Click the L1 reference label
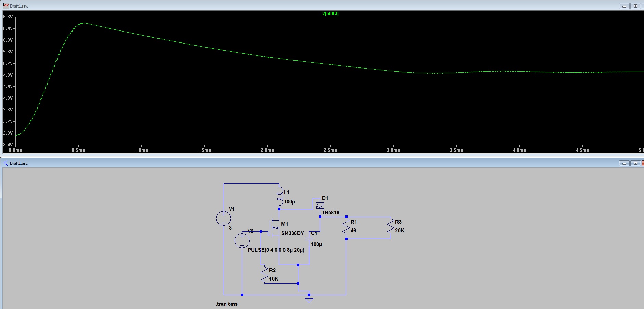 (x=287, y=193)
